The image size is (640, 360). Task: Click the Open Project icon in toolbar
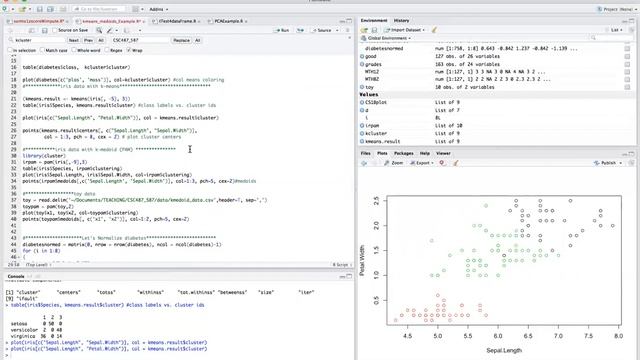coord(22,9)
